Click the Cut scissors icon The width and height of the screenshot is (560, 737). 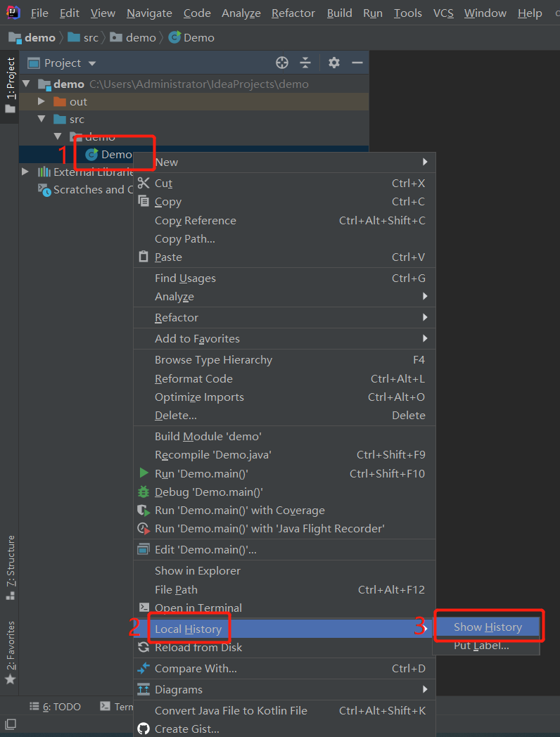(144, 183)
